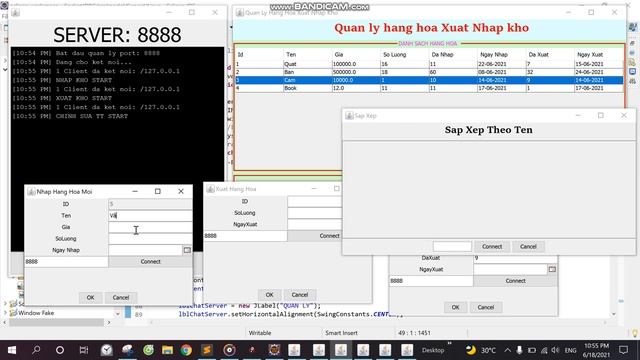Click ID field in Xuat Hang Hoa
640x360 pixels.
314,201
